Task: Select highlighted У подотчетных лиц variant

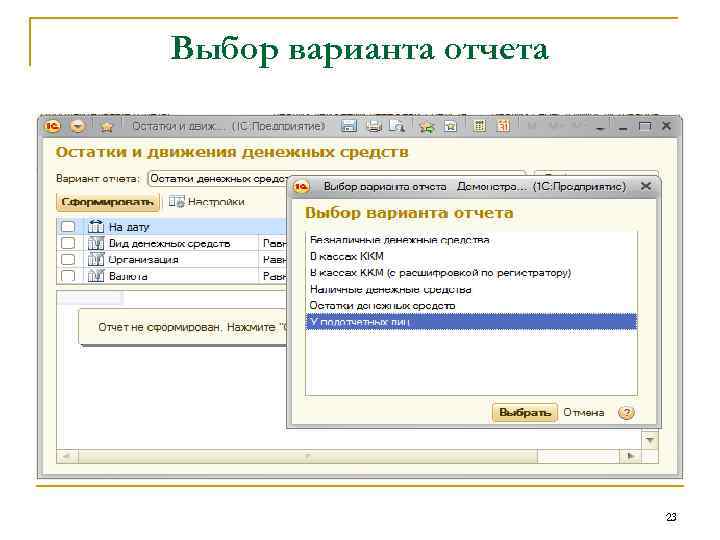Action: [471, 322]
